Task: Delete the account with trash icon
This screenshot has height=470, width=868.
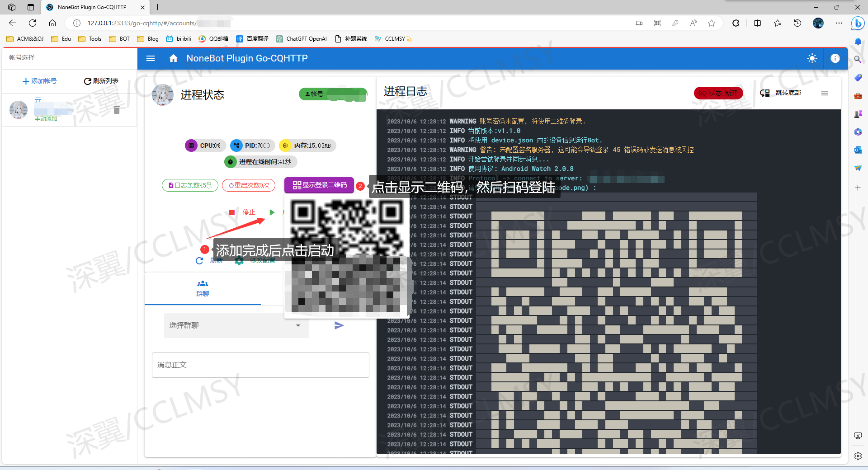Action: [117, 110]
